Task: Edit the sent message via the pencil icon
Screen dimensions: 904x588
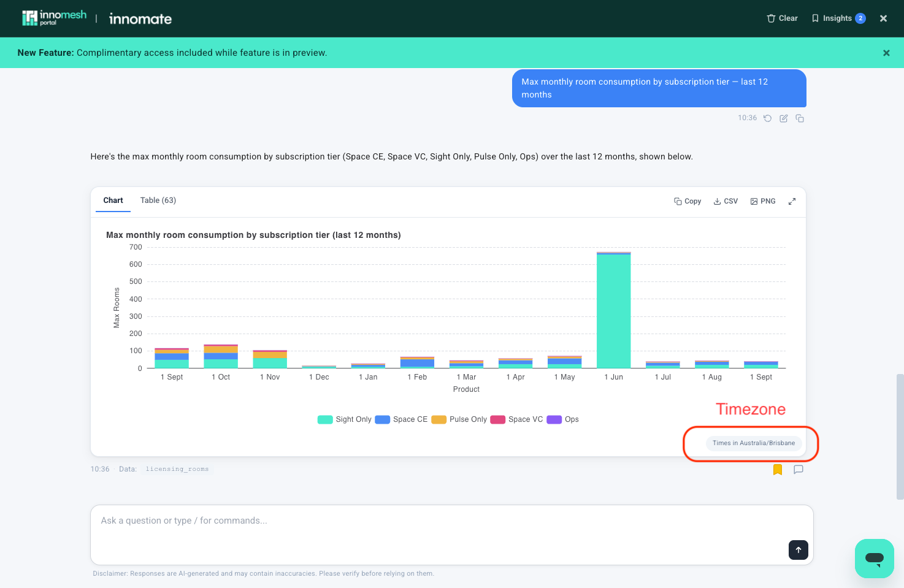Action: click(783, 118)
